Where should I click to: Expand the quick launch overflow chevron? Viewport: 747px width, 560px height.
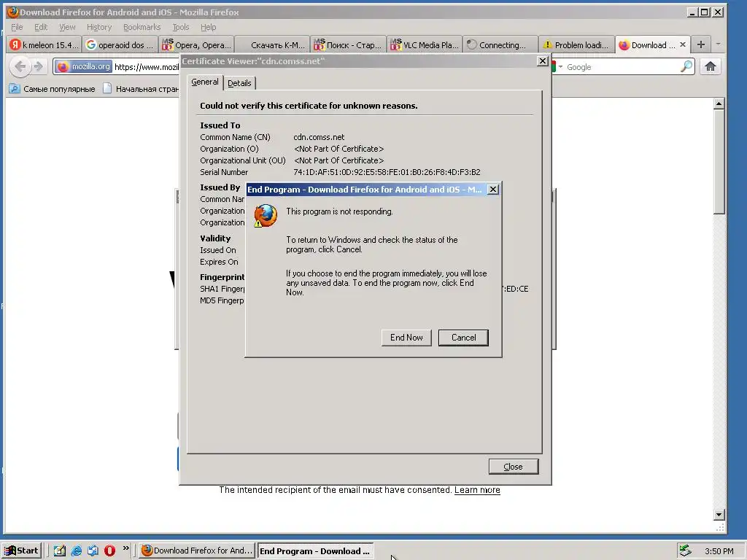point(125,548)
